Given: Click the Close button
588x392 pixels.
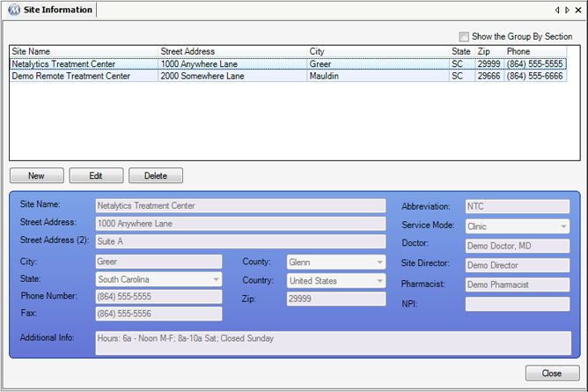Looking at the screenshot, I should [x=552, y=374].
